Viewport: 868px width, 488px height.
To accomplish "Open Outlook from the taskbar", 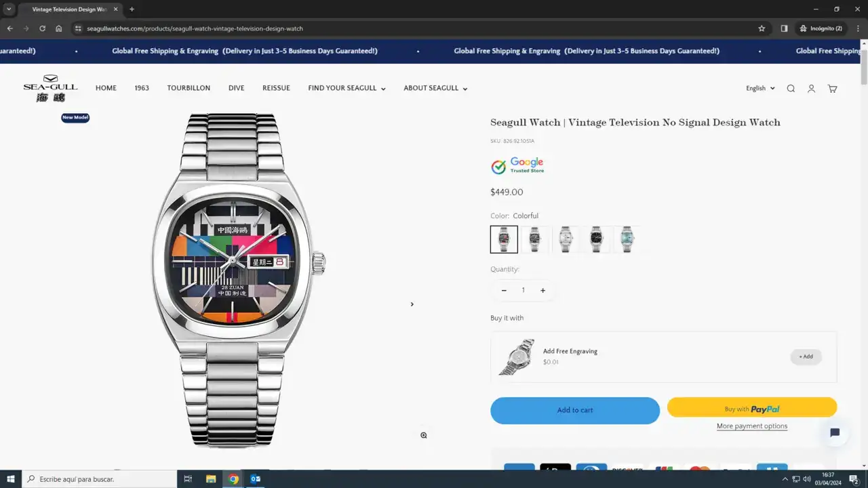I will 256,479.
